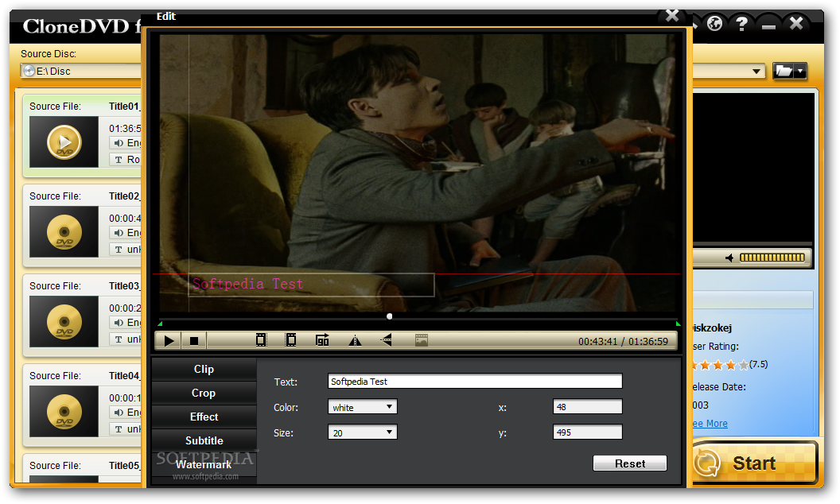This screenshot has height=504, width=840.
Task: Click the video seek slider handle
Action: (x=390, y=316)
